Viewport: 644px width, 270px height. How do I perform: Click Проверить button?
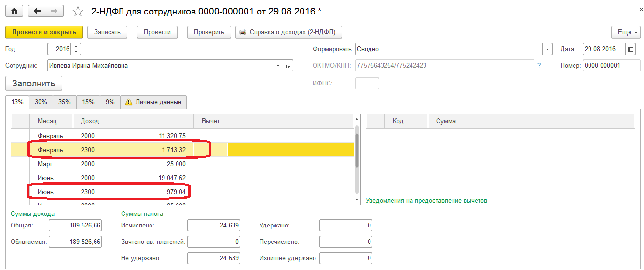209,32
